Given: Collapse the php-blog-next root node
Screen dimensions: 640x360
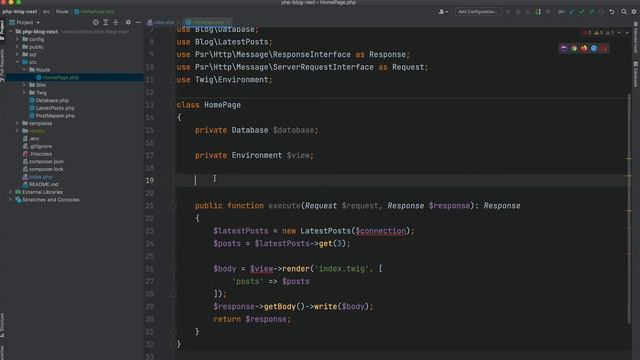Looking at the screenshot, I should 11,31.
